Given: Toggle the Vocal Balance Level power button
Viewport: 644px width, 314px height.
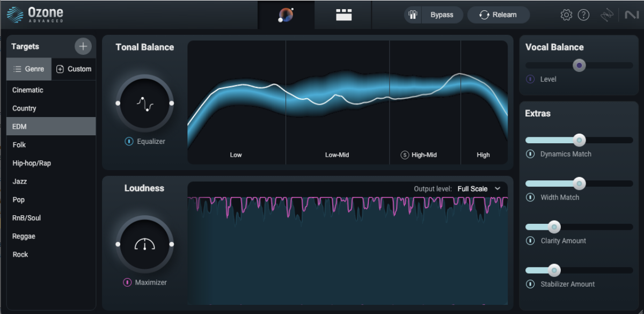Looking at the screenshot, I should pos(530,79).
